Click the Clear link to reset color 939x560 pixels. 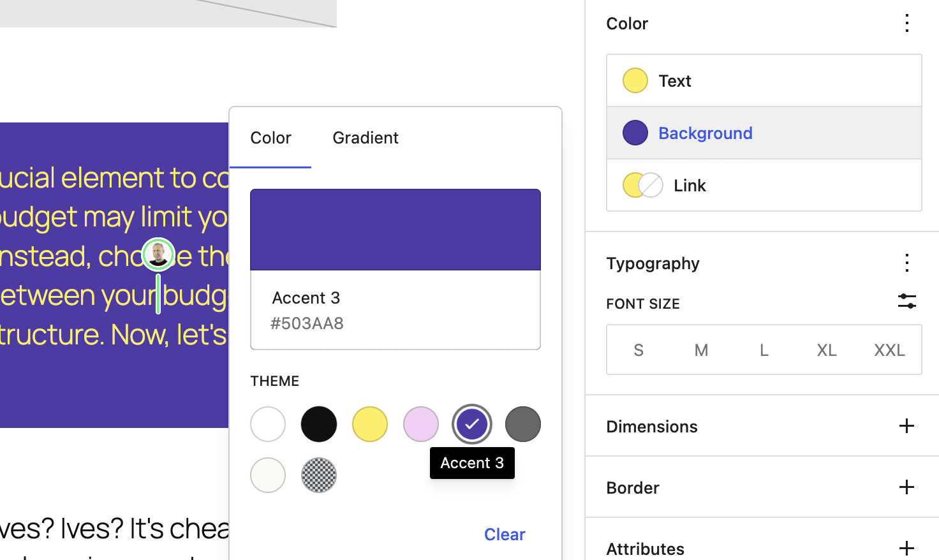pyautogui.click(x=505, y=534)
